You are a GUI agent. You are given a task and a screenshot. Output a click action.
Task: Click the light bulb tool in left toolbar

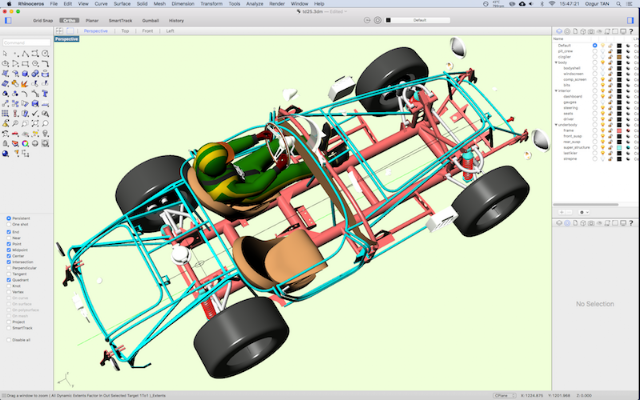tap(45, 134)
